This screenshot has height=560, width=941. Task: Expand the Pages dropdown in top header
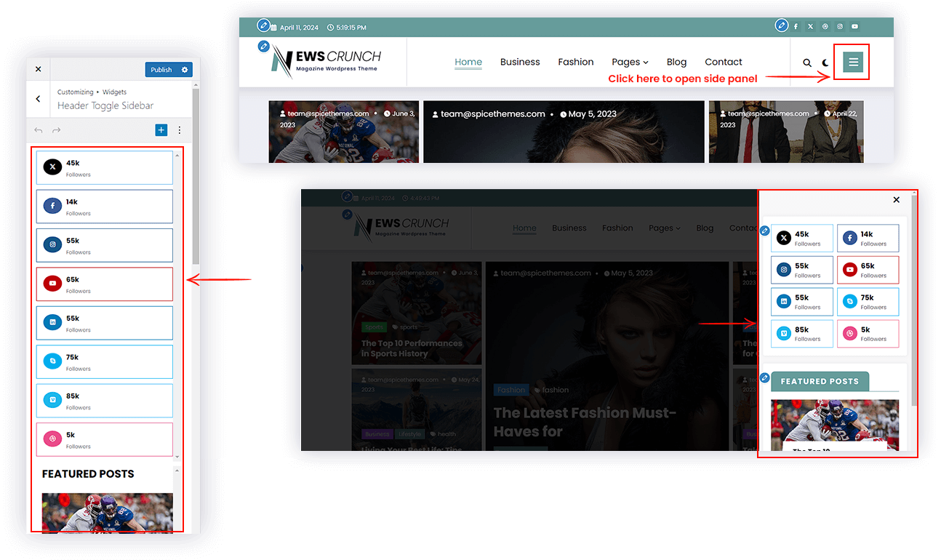coord(630,62)
